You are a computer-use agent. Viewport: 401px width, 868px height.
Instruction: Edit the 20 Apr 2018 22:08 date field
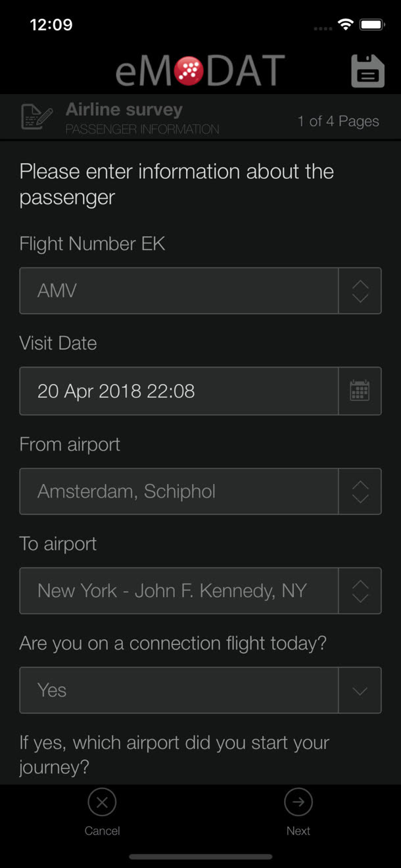179,391
